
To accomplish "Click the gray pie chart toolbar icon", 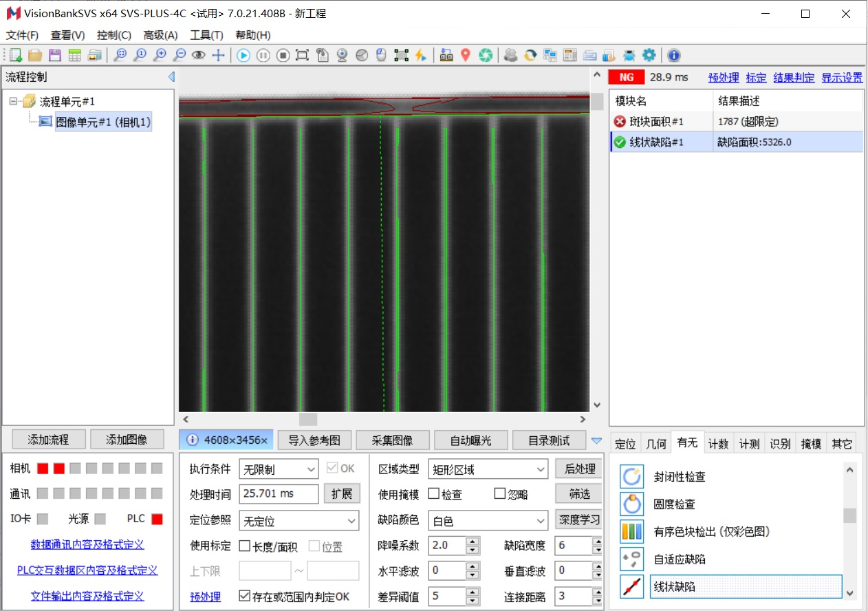I will pos(362,56).
